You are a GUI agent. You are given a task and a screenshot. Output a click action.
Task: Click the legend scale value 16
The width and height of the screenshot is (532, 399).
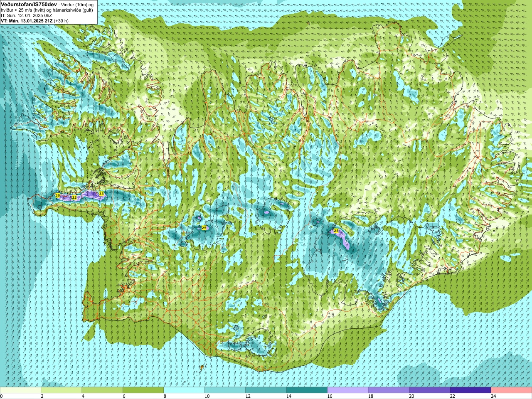(x=330, y=396)
